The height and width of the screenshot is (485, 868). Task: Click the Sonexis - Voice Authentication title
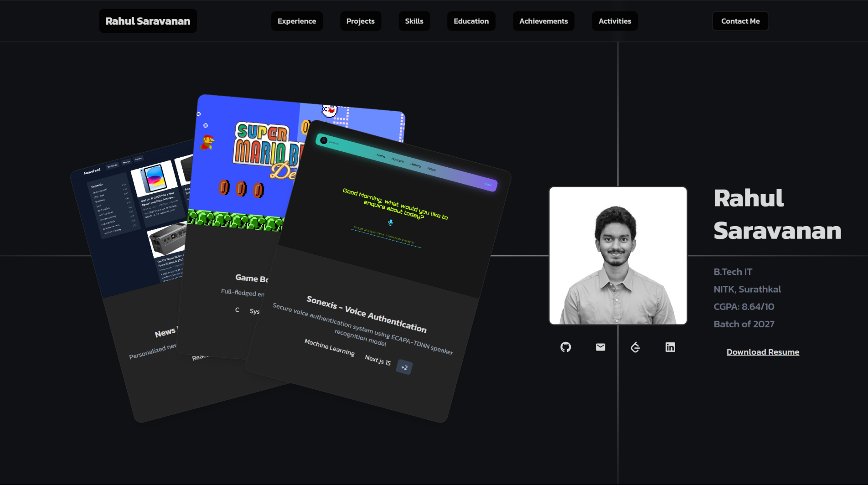pos(367,314)
